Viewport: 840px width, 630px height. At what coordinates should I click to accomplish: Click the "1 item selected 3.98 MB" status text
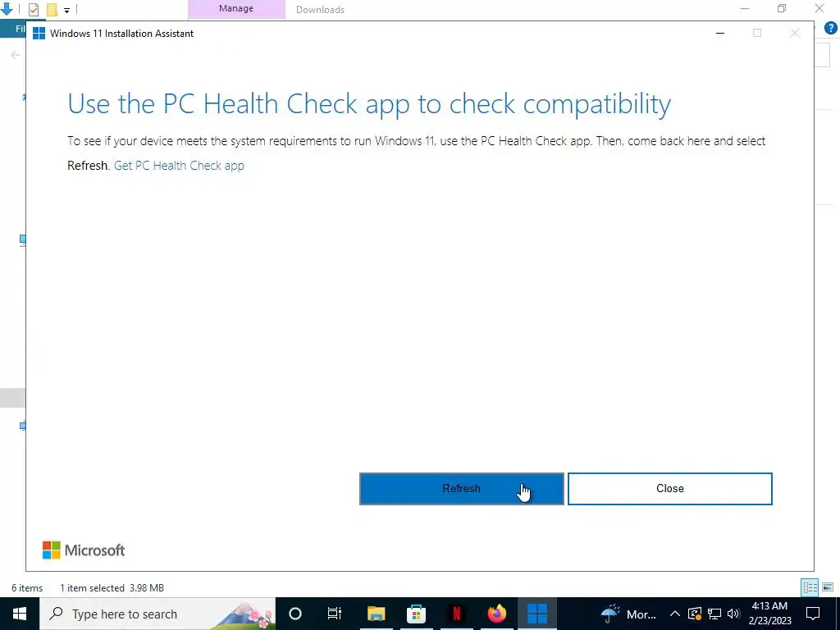112,588
